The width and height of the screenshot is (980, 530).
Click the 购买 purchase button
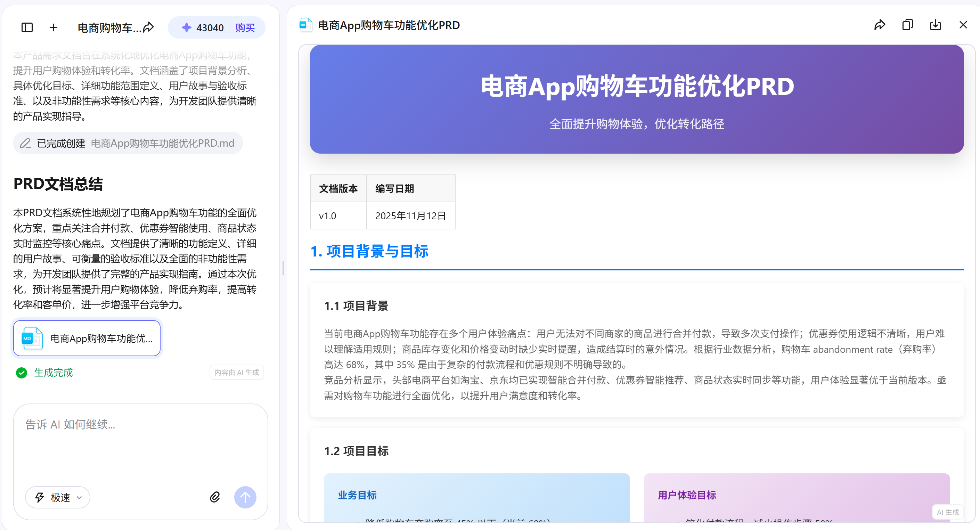245,27
